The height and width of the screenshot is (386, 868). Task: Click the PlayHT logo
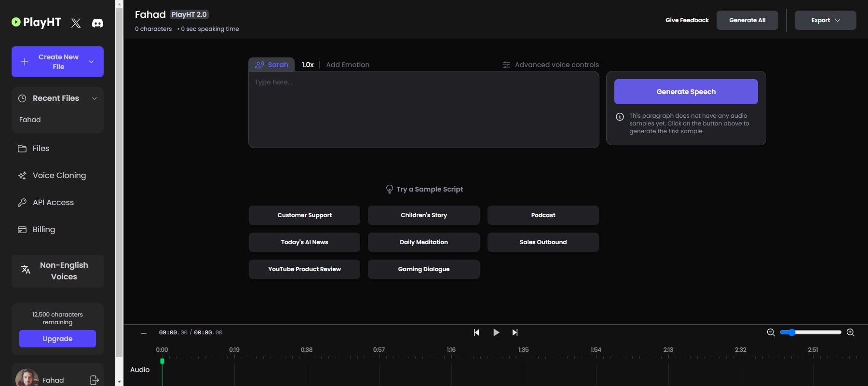pos(37,22)
